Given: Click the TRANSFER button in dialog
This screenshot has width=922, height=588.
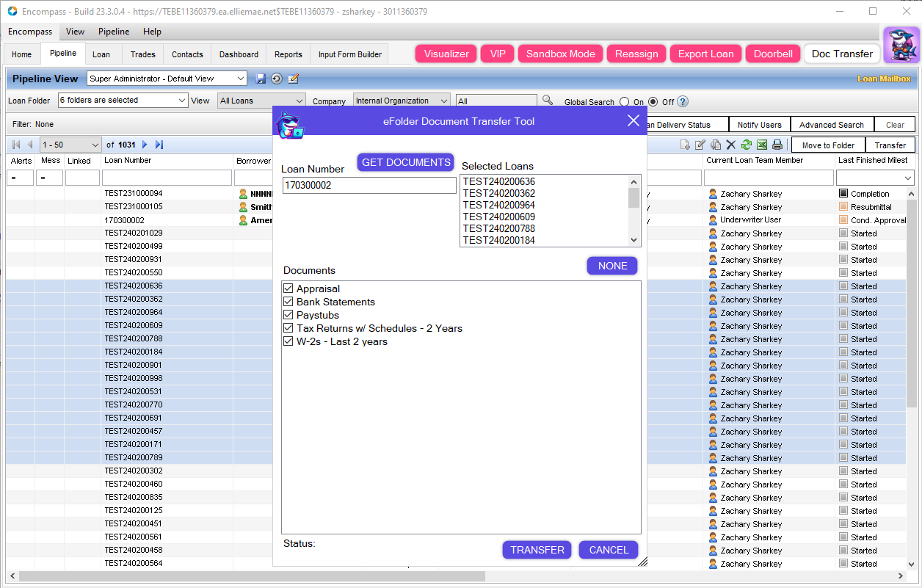Looking at the screenshot, I should 537,550.
